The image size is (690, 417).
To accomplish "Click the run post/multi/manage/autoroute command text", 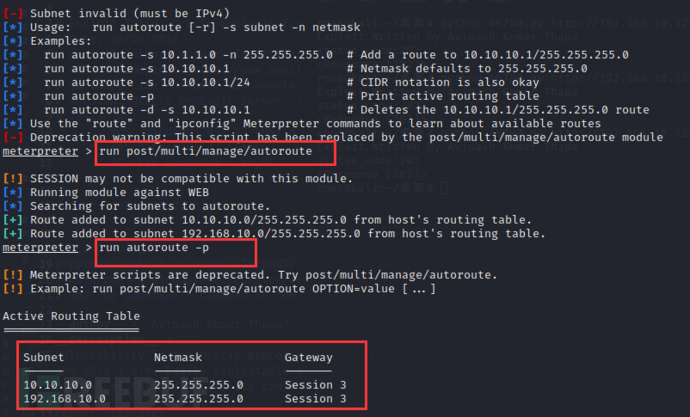I will [x=206, y=151].
